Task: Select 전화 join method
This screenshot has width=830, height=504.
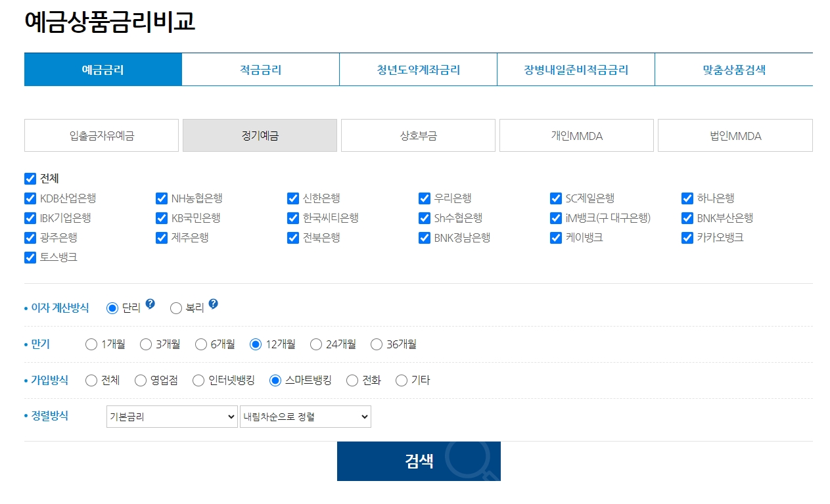Action: (352, 380)
